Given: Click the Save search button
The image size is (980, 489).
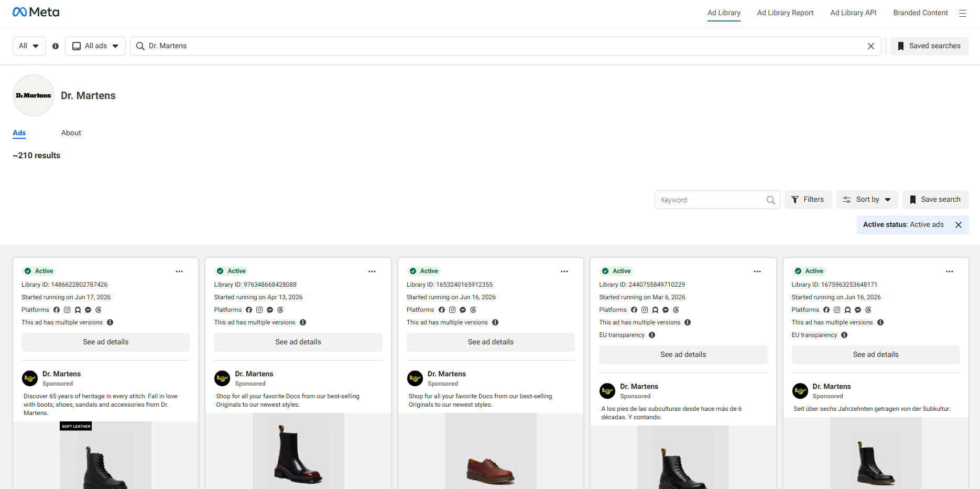Looking at the screenshot, I should point(935,200).
